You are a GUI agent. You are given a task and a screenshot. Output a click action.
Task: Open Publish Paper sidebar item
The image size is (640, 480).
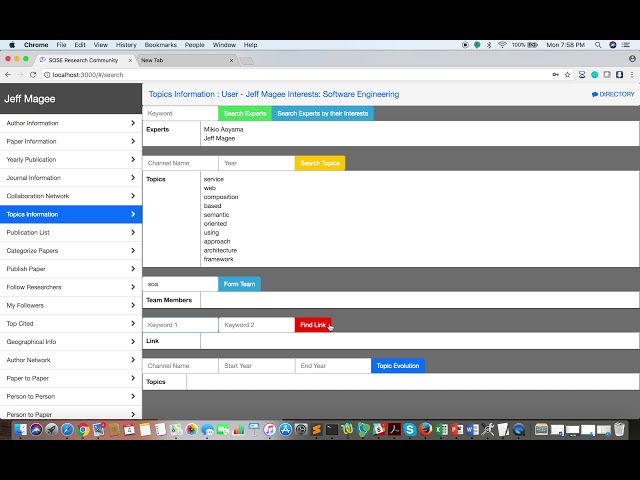pyautogui.click(x=71, y=269)
